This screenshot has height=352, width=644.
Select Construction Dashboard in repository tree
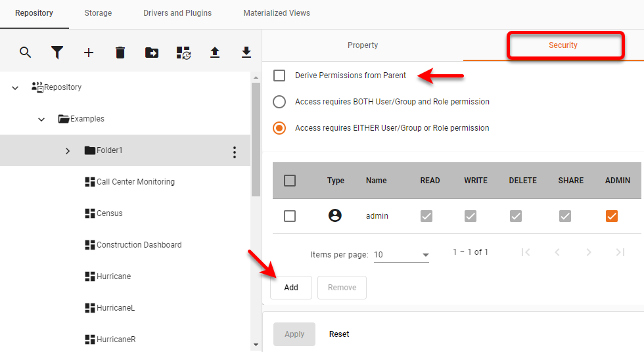click(139, 245)
